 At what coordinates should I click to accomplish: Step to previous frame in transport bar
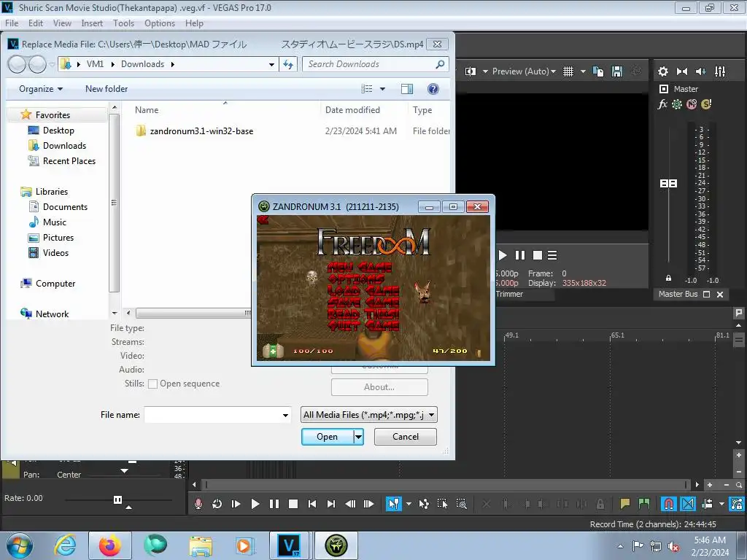click(x=350, y=504)
